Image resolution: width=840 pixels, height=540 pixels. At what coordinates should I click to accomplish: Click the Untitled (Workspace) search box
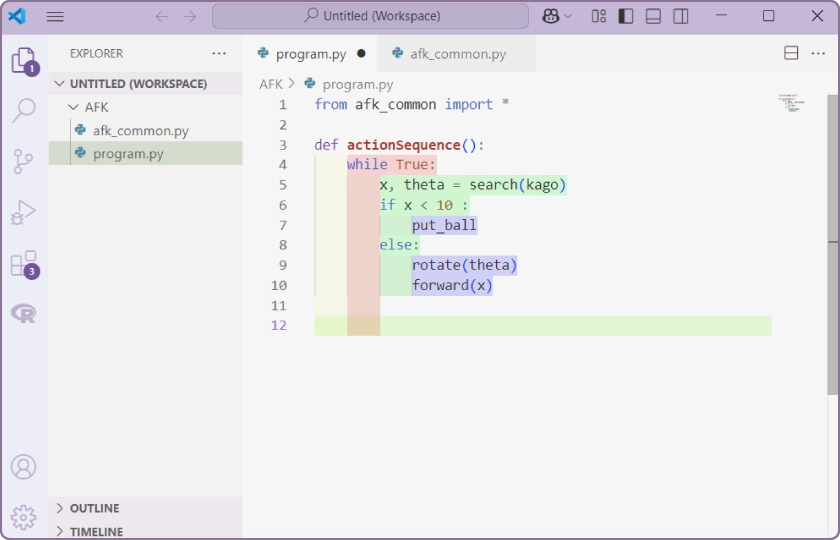pyautogui.click(x=371, y=16)
